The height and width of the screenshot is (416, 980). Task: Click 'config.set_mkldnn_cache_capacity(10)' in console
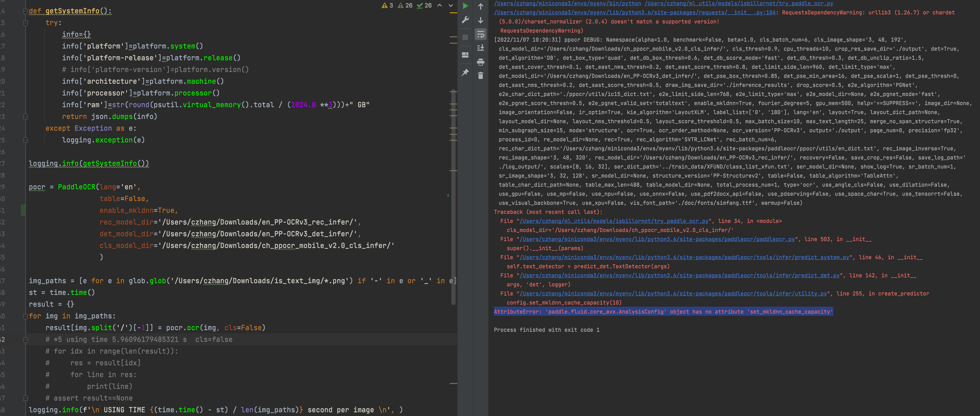(564, 303)
